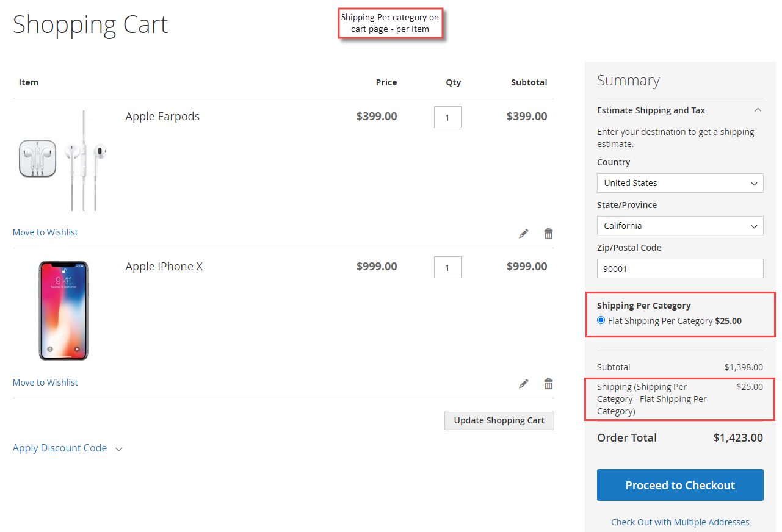
Task: Click the Apple iPhone X quantity field
Action: tap(447, 267)
